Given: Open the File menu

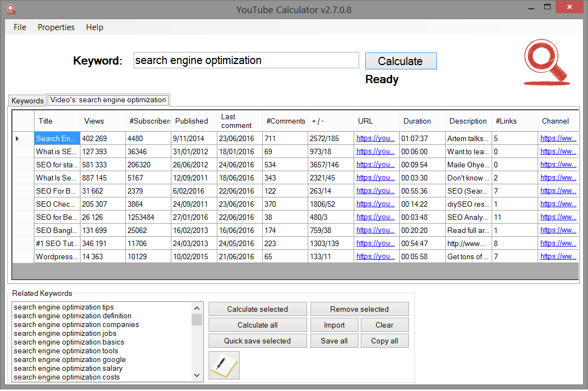Looking at the screenshot, I should coord(20,27).
